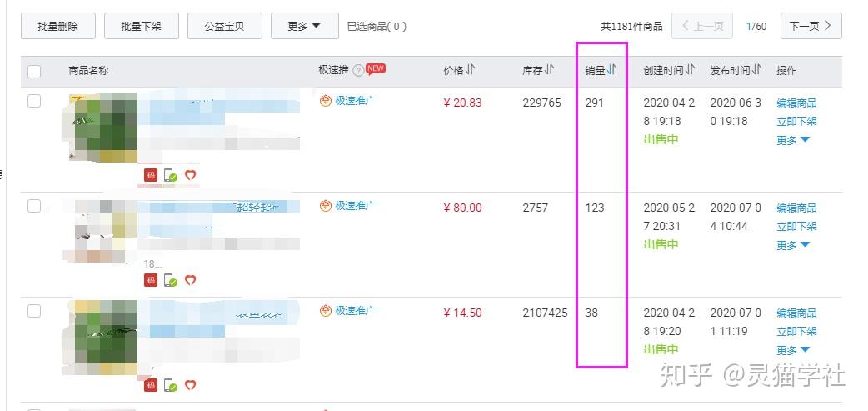This screenshot has width=868, height=411.
Task: Click the 批量删除 button
Action: pos(58,26)
